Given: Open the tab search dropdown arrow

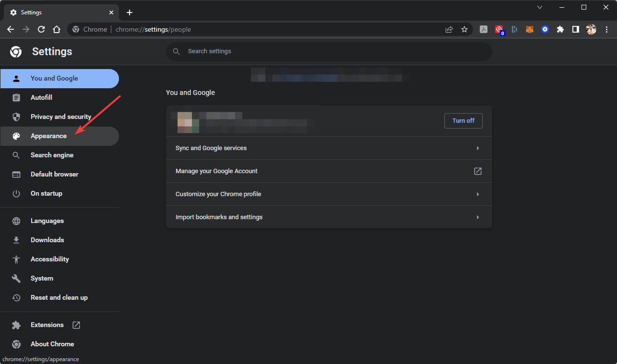Looking at the screenshot, I should click(540, 7).
